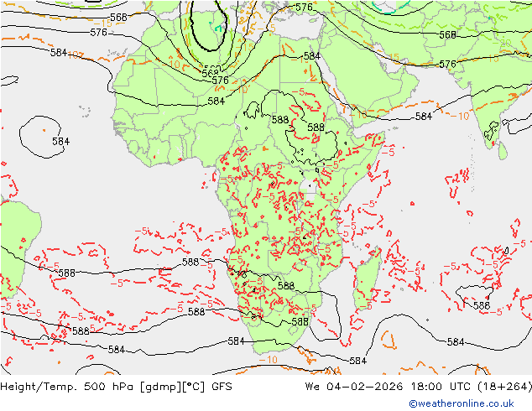The width and height of the screenshot is (532, 411).
Task: Click the orange -10 label south of South Africa
Action: (x=268, y=359)
